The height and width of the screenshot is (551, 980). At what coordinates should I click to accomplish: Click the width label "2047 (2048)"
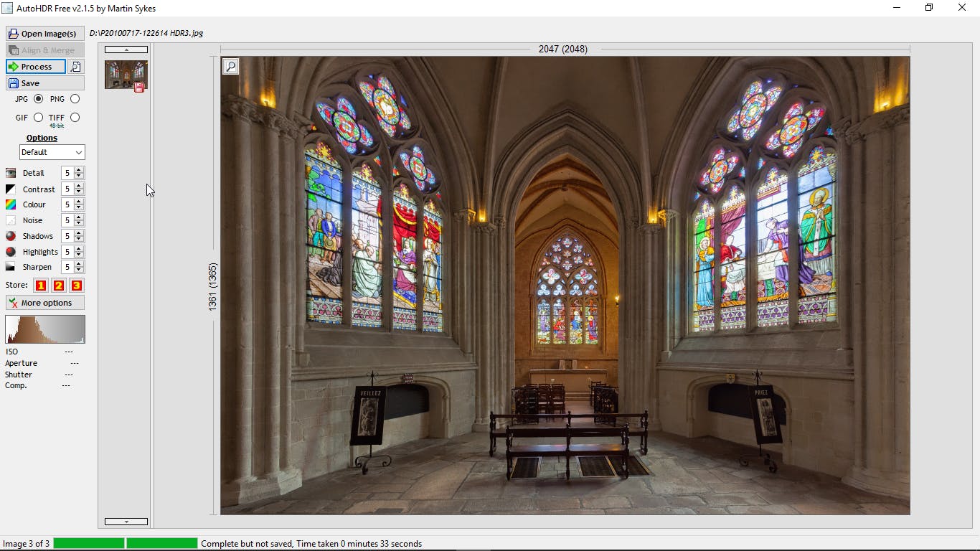[x=563, y=50]
